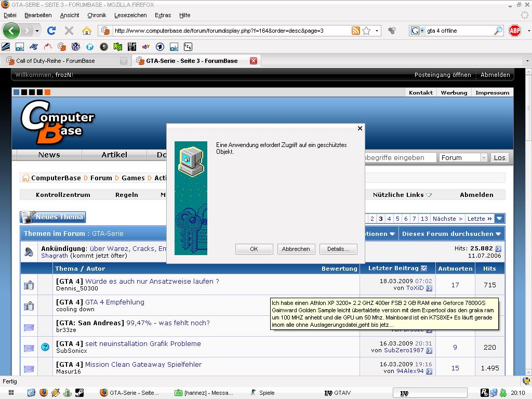Click the Rockstar tray icon

pyautogui.click(x=485, y=393)
